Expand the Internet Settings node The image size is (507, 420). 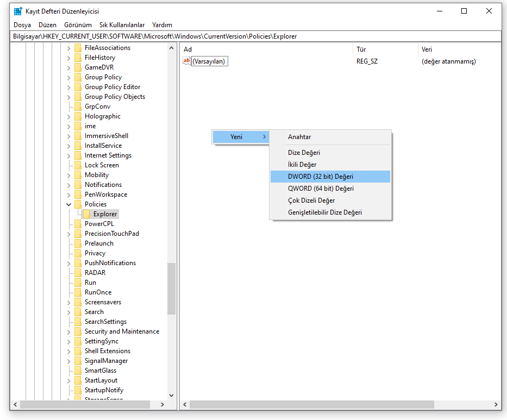(x=69, y=155)
